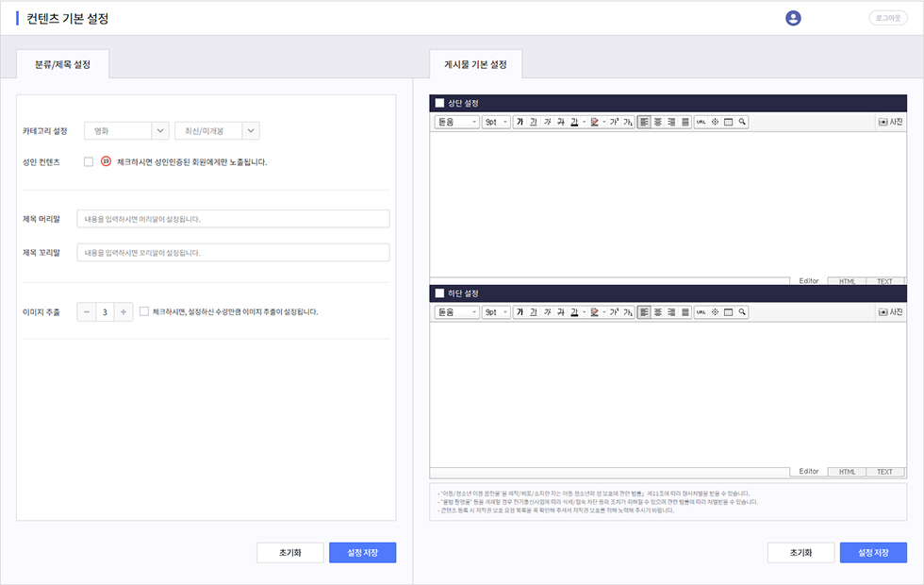Viewport: 924px width, 585px height.
Task: Click 사진 photo button in 상단 설정 editor
Action: 890,122
